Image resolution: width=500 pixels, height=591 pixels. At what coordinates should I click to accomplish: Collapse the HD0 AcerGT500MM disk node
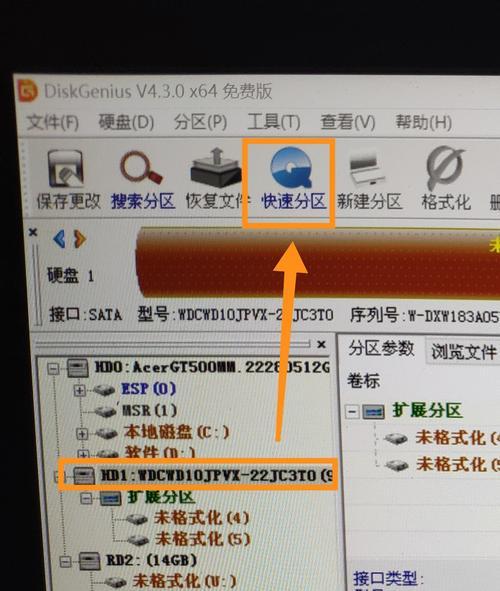[53, 367]
